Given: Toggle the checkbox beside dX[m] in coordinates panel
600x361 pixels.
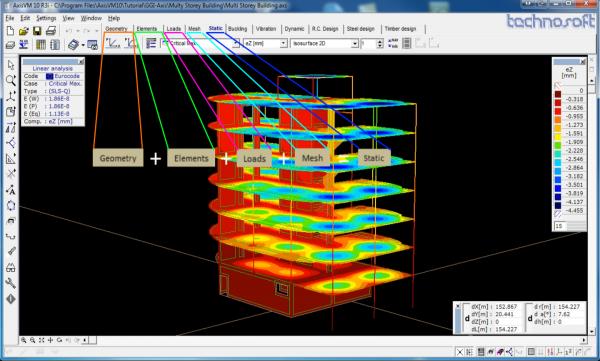Looking at the screenshot, I should tap(466, 307).
